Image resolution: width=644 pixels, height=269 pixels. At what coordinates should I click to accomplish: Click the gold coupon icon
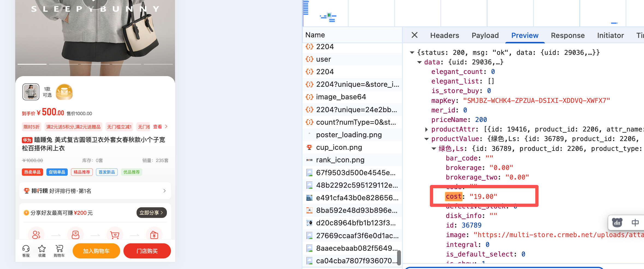point(64,92)
